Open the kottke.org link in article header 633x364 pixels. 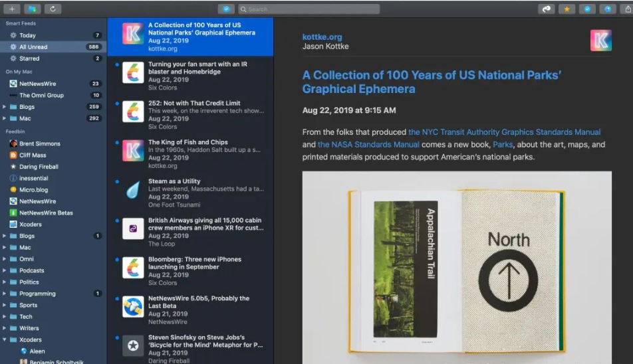(x=322, y=37)
